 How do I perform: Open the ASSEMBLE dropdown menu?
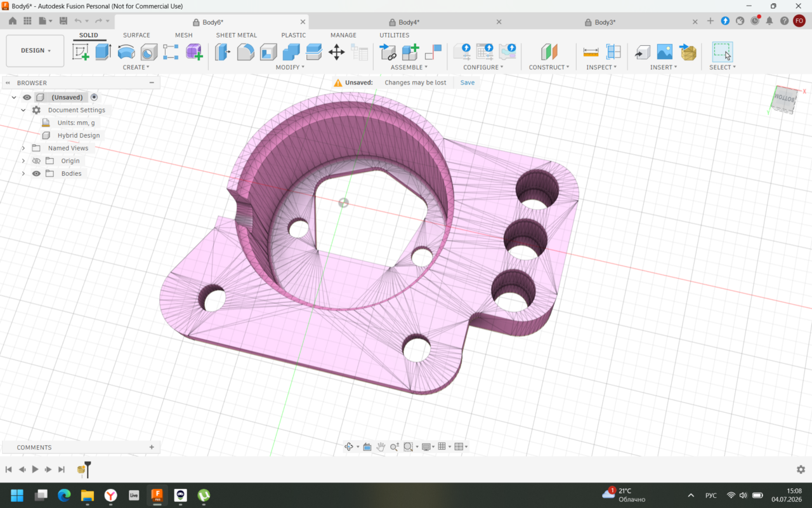409,67
